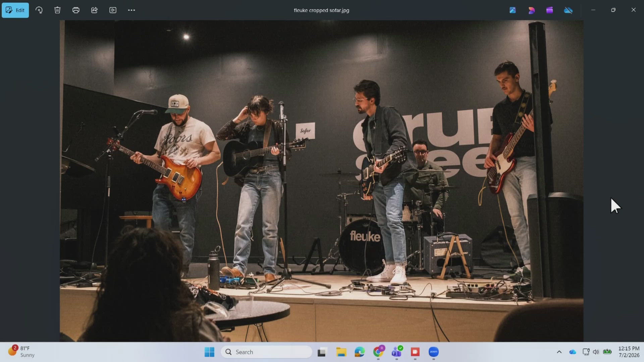Print the photo with printer icon
Image resolution: width=644 pixels, height=362 pixels.
point(76,10)
